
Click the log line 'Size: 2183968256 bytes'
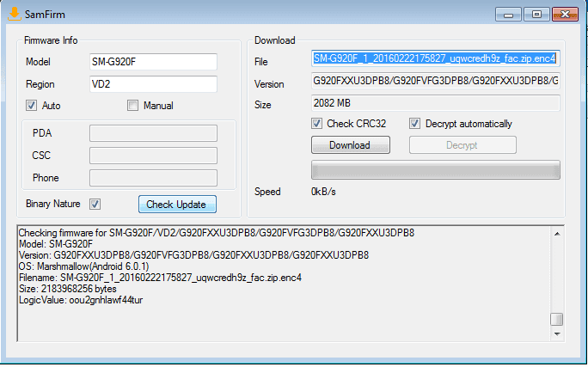[68, 289]
